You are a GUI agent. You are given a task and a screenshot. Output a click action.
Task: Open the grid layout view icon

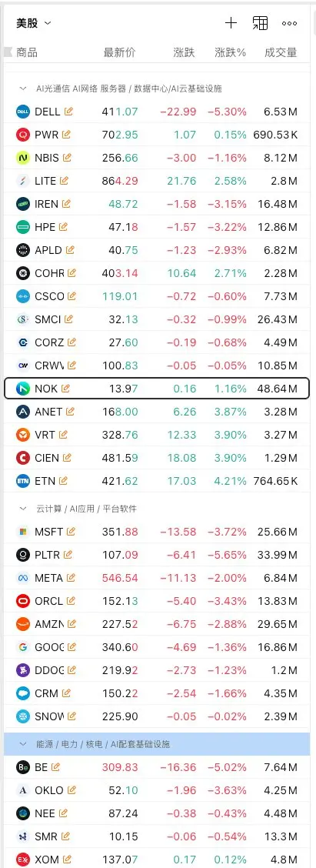260,22
